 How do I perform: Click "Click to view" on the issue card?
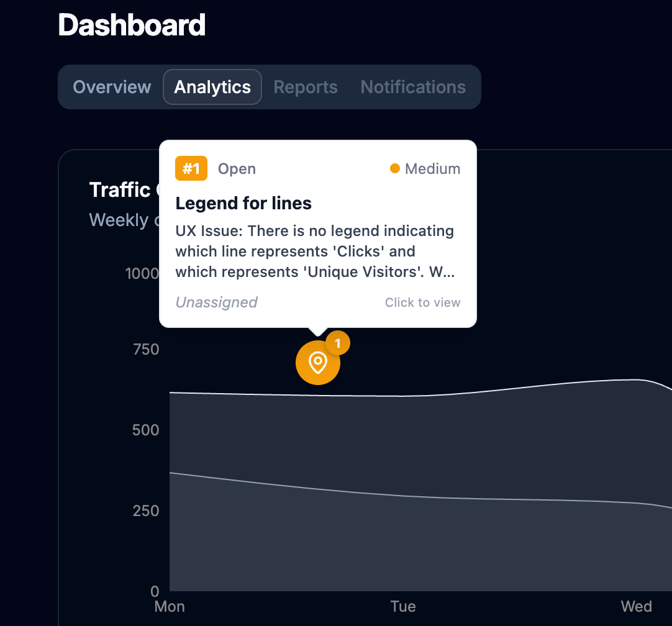click(x=422, y=302)
